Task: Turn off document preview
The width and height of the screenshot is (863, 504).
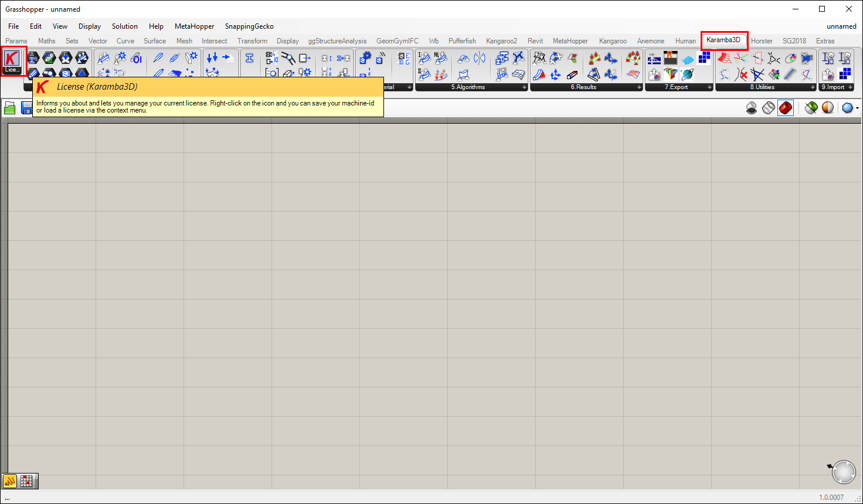Action: 752,108
